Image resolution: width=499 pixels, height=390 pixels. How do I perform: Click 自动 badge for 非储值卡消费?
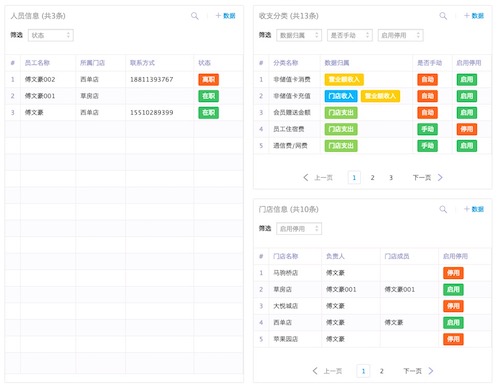pos(428,79)
